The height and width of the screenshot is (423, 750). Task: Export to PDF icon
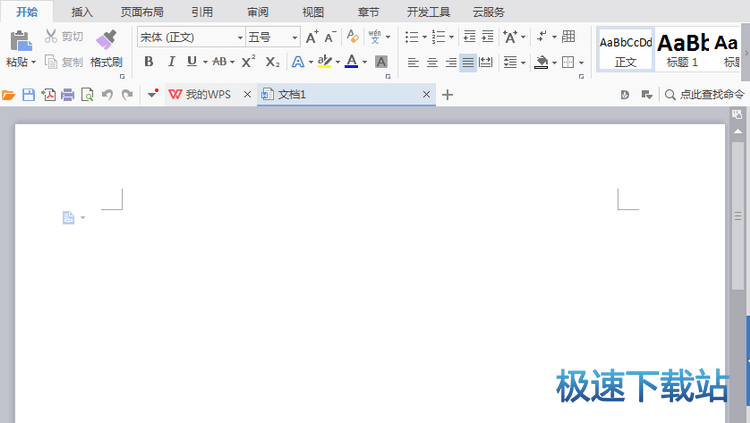tap(48, 95)
